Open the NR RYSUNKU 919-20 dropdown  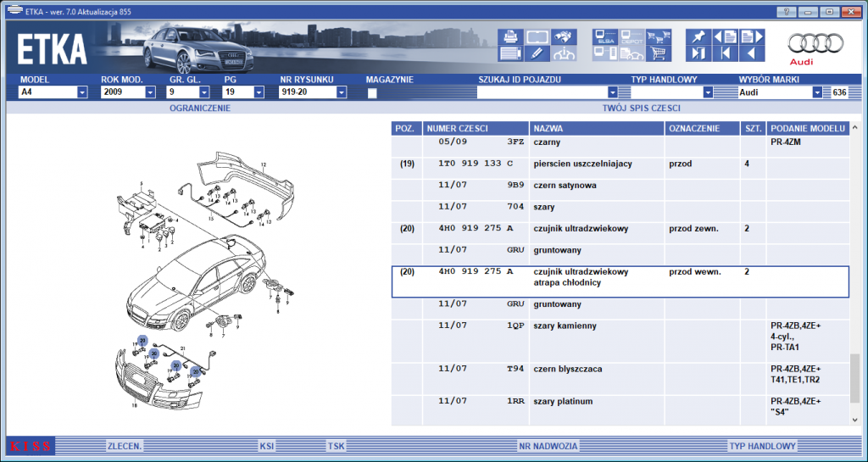point(342,92)
